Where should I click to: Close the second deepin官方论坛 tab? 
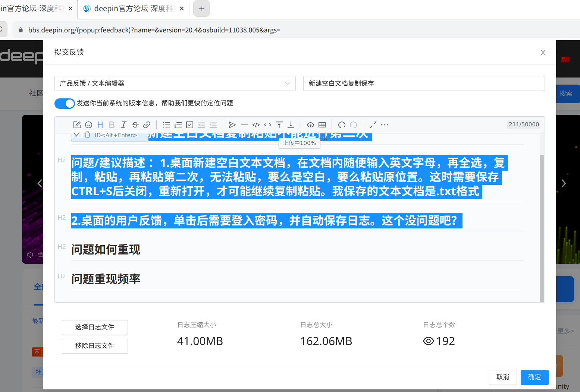click(x=182, y=9)
